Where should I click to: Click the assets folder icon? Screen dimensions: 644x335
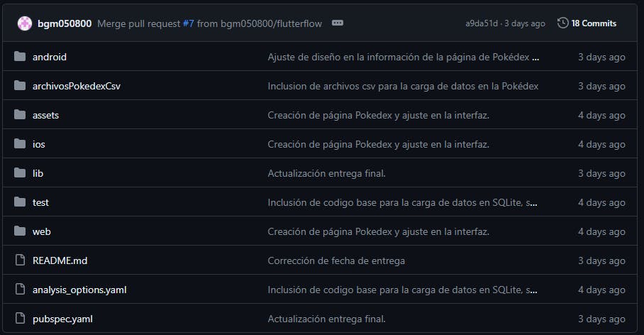[x=20, y=115]
